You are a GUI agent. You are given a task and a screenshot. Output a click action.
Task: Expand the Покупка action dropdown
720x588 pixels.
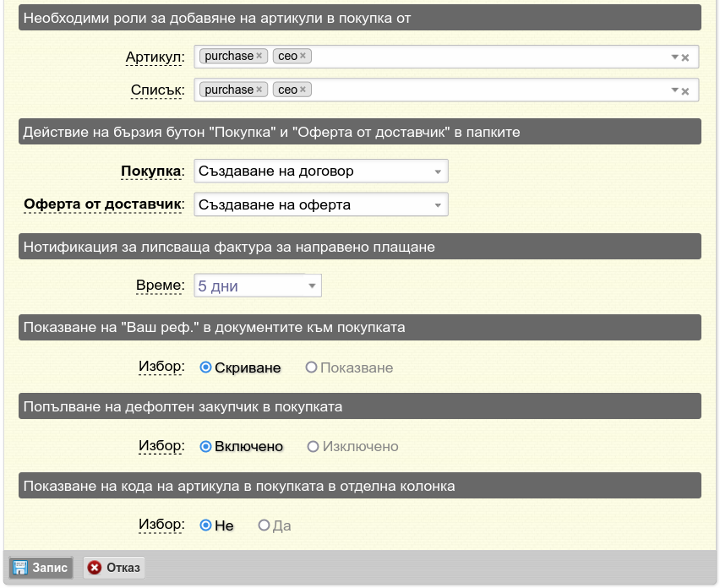click(321, 171)
